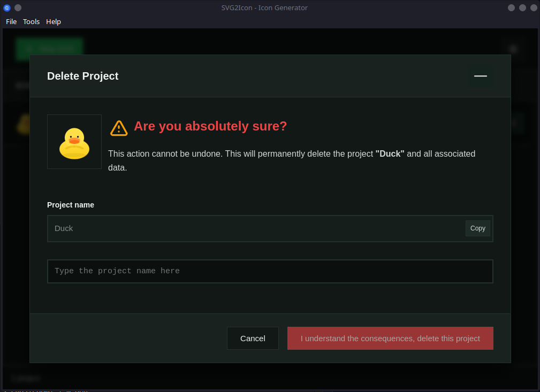This screenshot has height=392, width=540.
Task: Maximize the SVG2Icon window
Action: 522,7
